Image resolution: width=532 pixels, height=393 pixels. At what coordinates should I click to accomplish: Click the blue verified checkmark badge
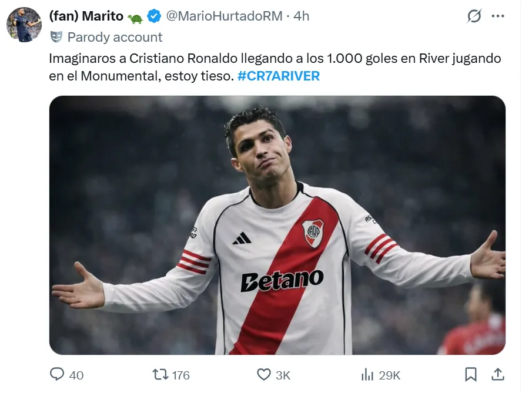[x=154, y=16]
